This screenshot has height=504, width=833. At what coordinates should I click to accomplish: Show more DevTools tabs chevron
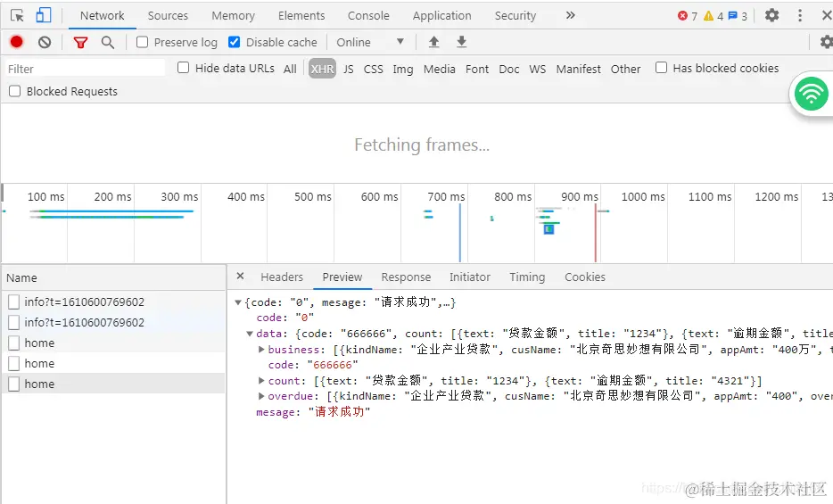tap(571, 15)
